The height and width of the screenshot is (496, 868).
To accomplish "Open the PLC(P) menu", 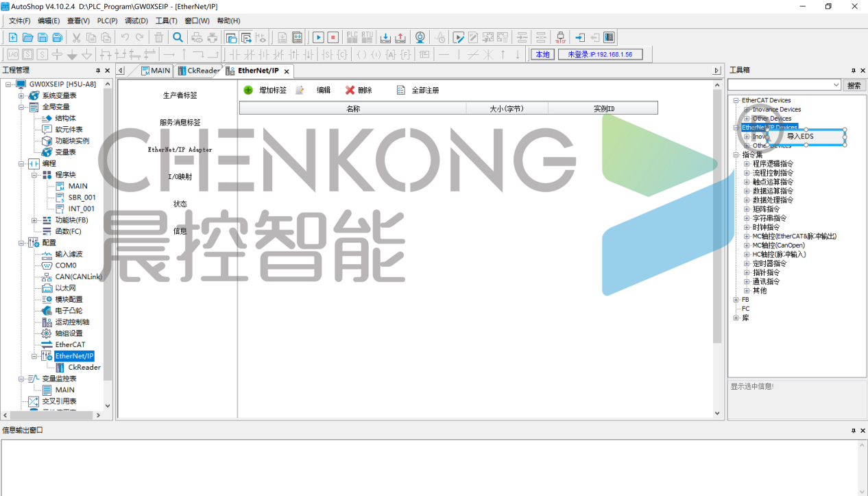I will (x=108, y=21).
